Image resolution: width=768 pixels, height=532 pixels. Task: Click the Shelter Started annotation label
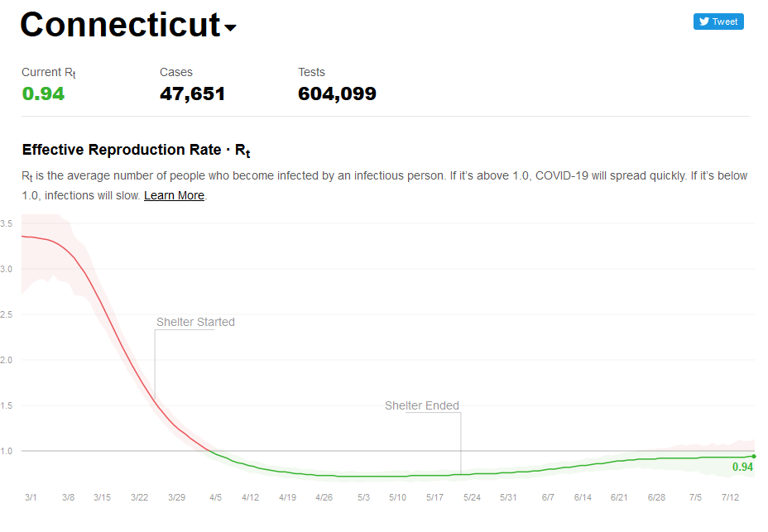[x=195, y=322]
